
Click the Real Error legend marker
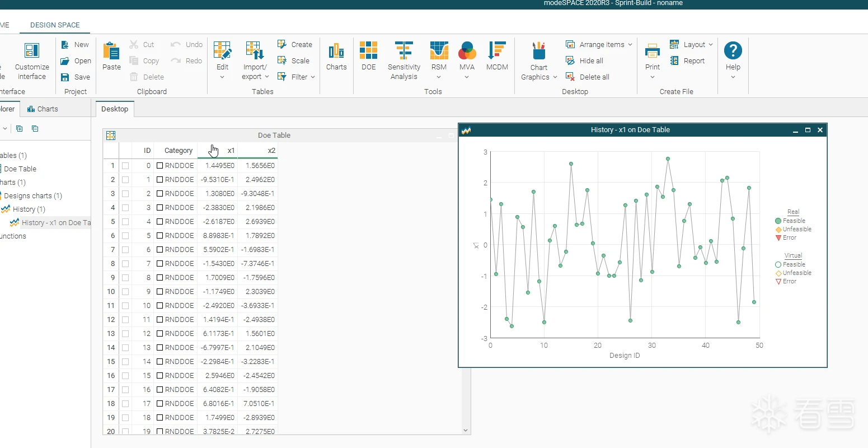coord(778,238)
